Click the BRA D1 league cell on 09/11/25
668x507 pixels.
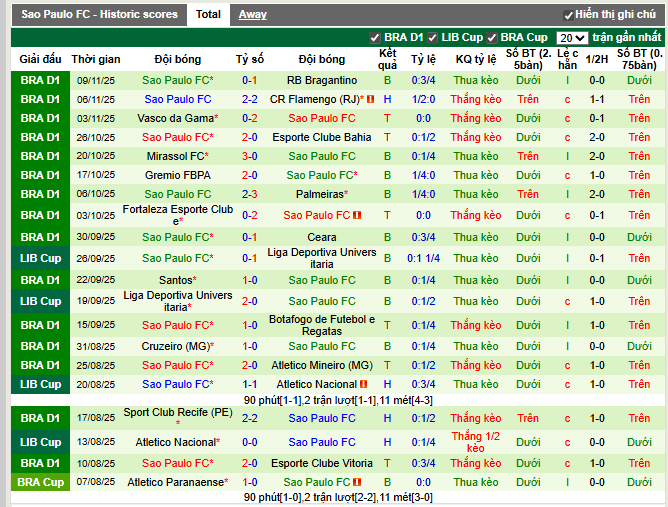coord(40,80)
